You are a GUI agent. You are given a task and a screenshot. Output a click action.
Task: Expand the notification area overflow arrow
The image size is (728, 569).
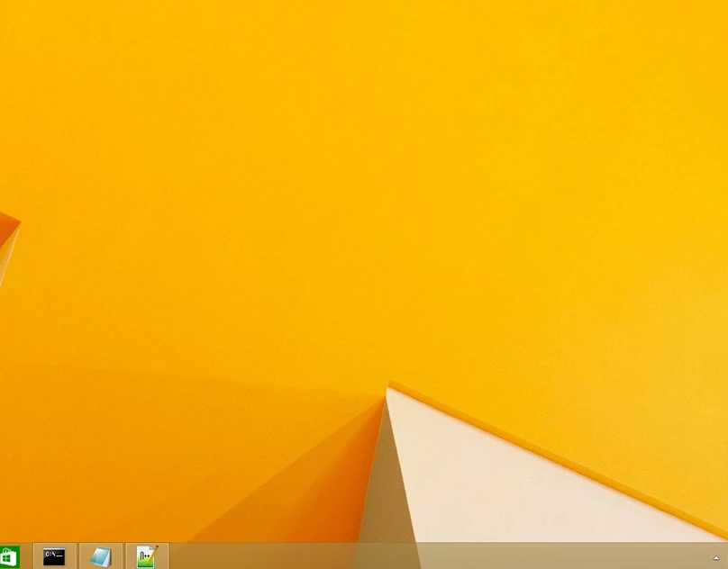[x=716, y=558]
